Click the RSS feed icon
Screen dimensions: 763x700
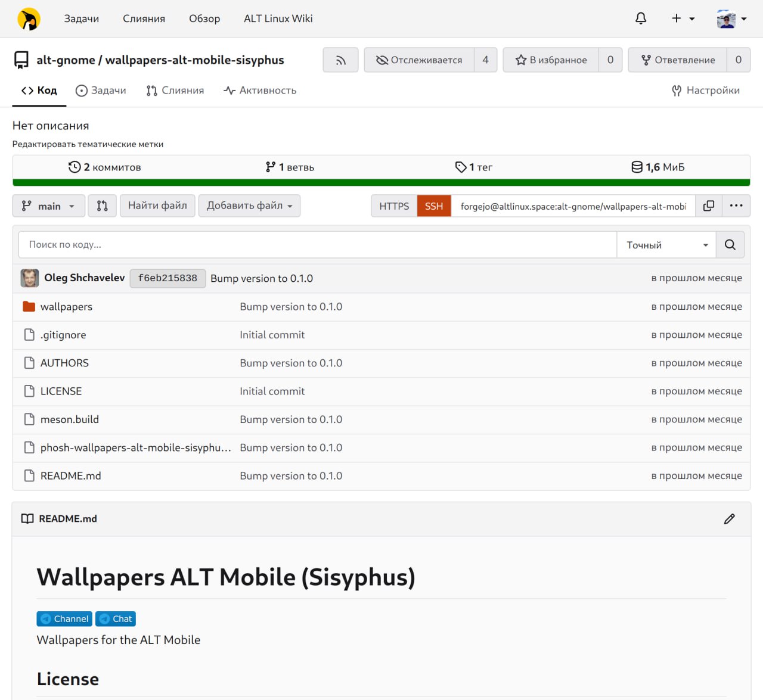click(x=340, y=60)
